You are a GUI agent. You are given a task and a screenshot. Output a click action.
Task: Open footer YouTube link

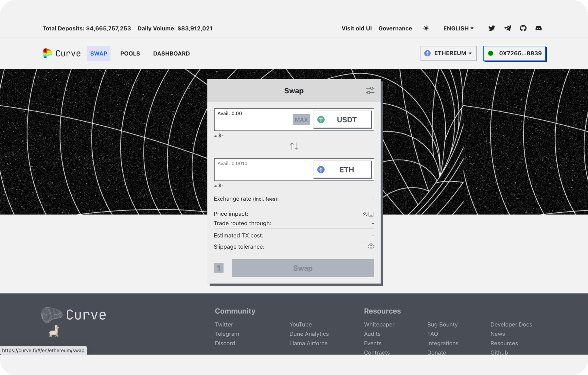(300, 324)
